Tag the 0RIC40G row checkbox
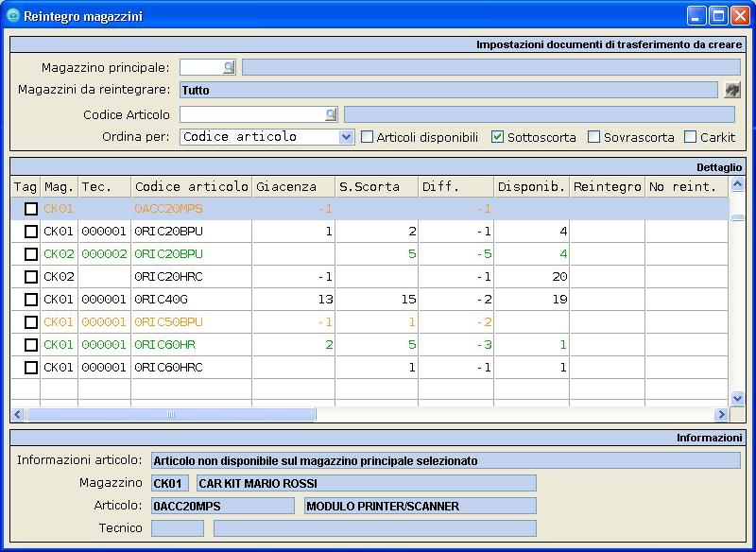756x552 pixels. tap(31, 300)
